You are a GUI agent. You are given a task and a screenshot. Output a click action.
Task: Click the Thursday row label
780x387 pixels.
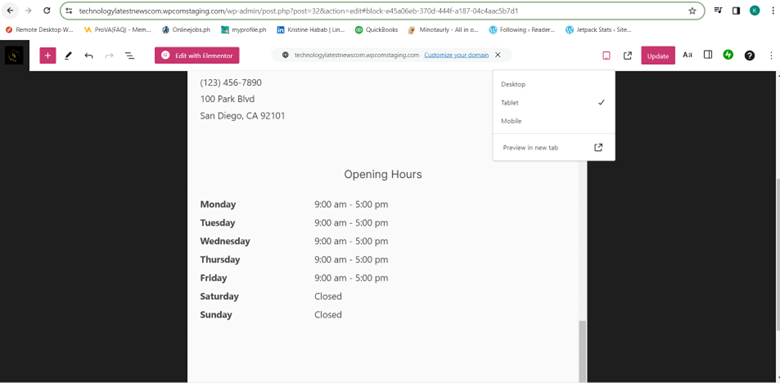click(220, 260)
